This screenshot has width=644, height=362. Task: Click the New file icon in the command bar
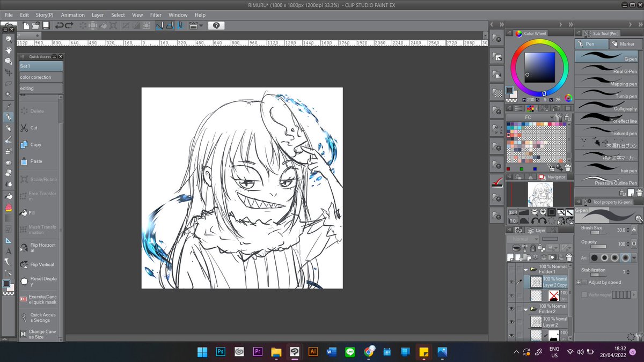point(26,25)
